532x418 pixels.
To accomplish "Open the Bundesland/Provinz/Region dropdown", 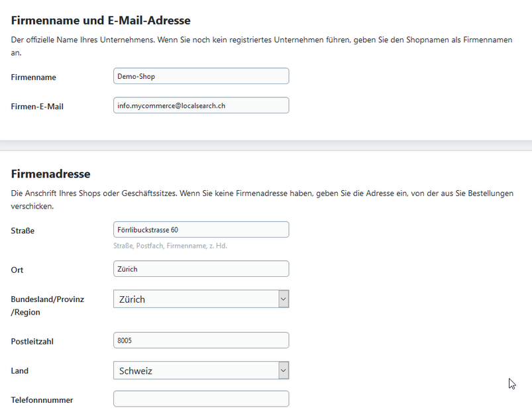I will point(201,299).
